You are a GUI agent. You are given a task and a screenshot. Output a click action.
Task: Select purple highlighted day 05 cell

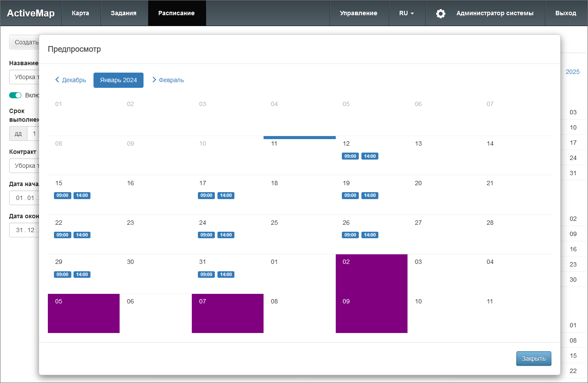[84, 313]
